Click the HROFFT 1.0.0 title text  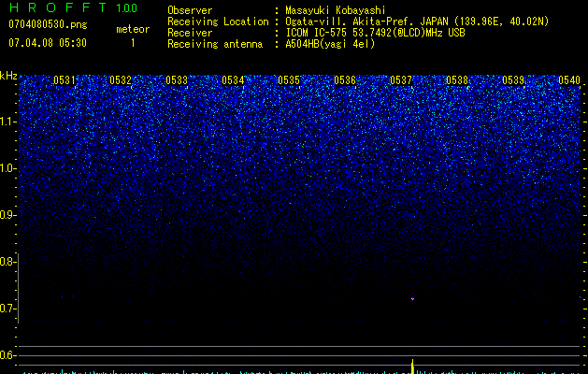[x=73, y=7]
